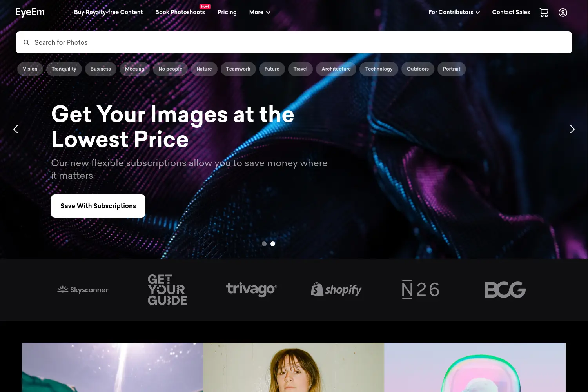Open Buy Royalty-free Content menu item
This screenshot has height=392, width=588.
coord(108,12)
